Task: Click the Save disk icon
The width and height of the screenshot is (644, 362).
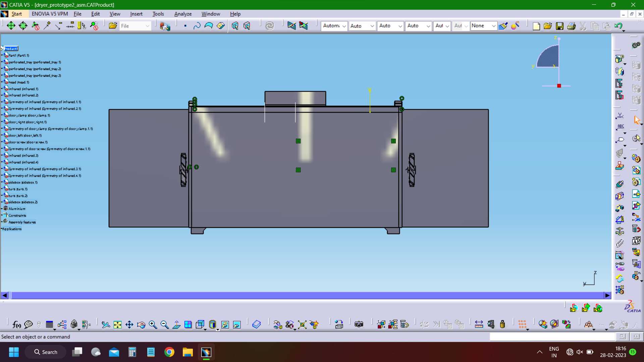Action: point(559,26)
